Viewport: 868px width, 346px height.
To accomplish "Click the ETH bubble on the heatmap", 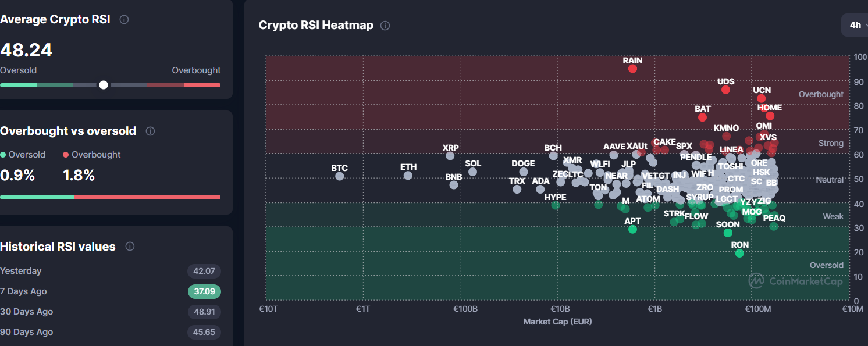I will tap(408, 175).
